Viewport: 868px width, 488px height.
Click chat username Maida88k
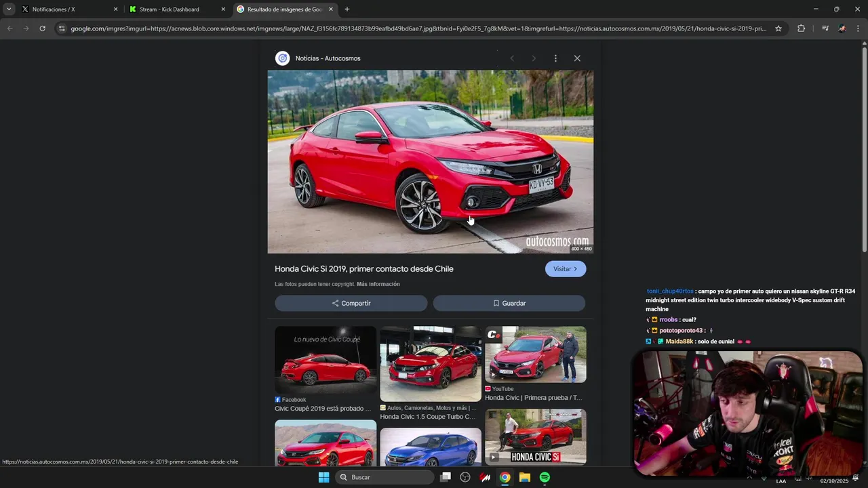pyautogui.click(x=679, y=342)
